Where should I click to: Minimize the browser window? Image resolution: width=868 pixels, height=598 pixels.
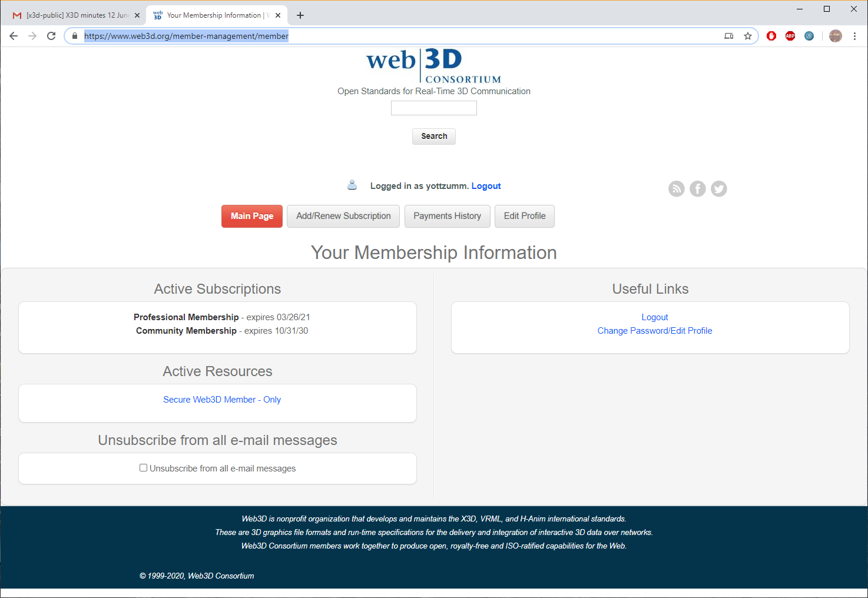coord(800,9)
